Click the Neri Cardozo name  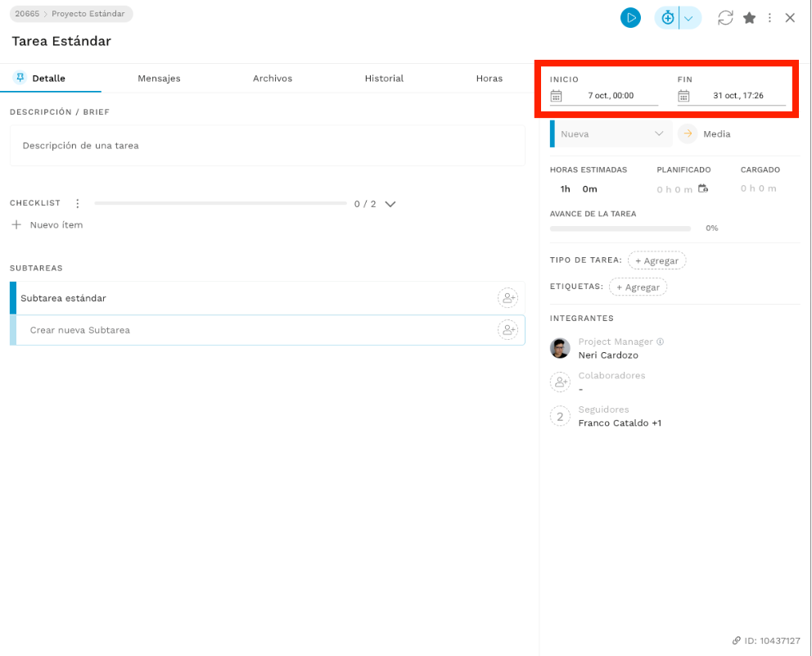[608, 355]
